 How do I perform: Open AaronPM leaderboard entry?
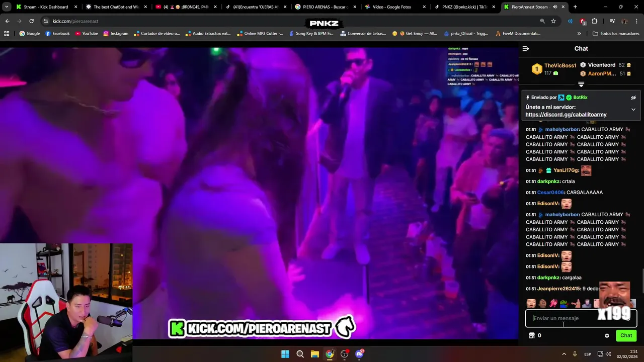click(606, 73)
